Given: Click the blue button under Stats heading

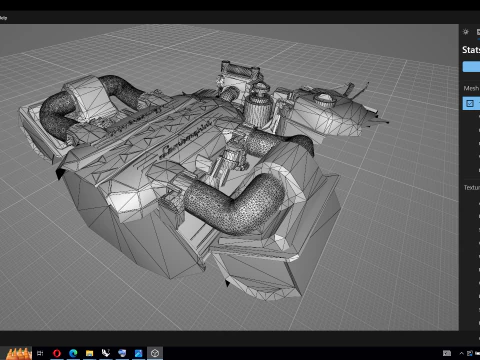Looking at the screenshot, I should pos(471,66).
